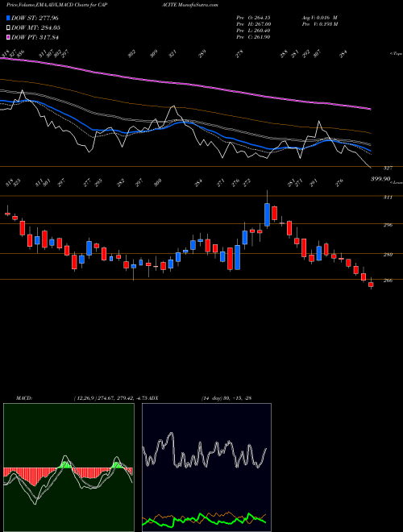The image size is (403, 532).
Task: Click the magenta DOW PT legend swatch
Action: point(8,37)
